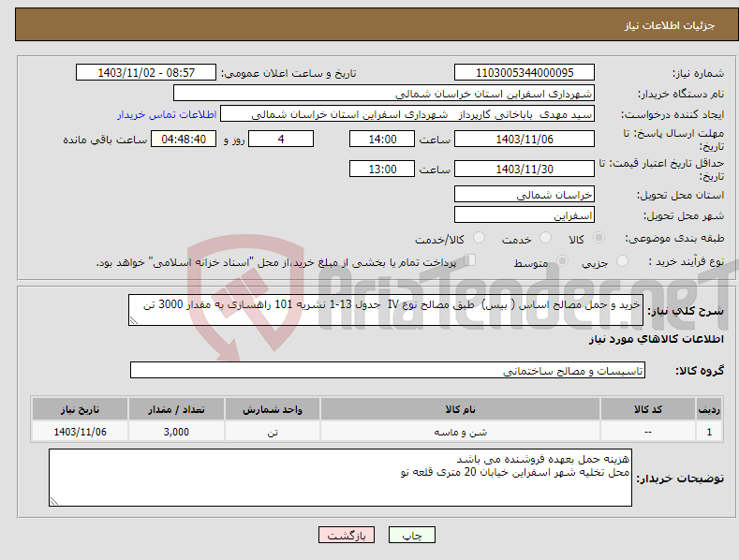Click the بازگشت (back) button
Image resolution: width=739 pixels, height=560 pixels.
347,535
